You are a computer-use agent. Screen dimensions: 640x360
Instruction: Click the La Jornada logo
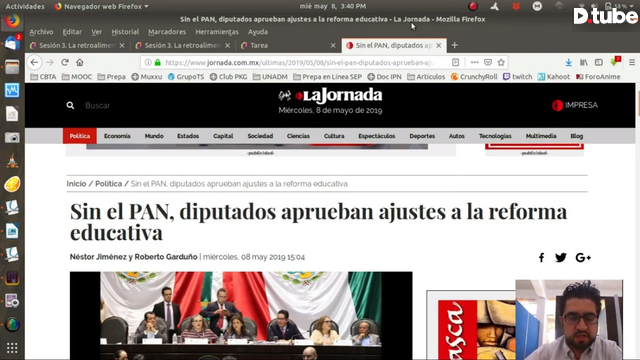[330, 96]
